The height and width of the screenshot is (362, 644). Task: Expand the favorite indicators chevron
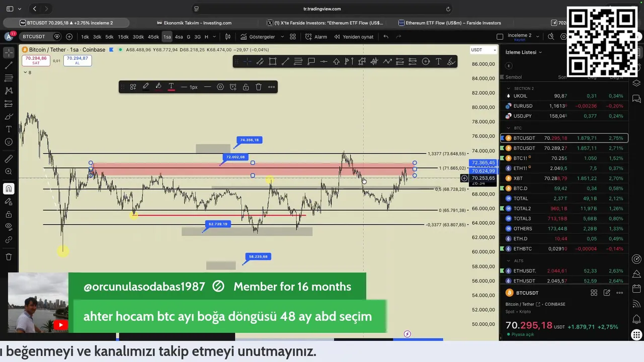pos(282,37)
